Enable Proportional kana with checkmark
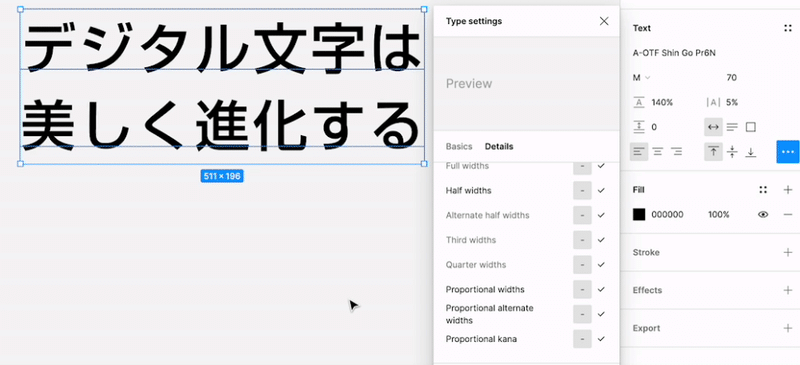Screen dimensions: 800x365 point(601,339)
